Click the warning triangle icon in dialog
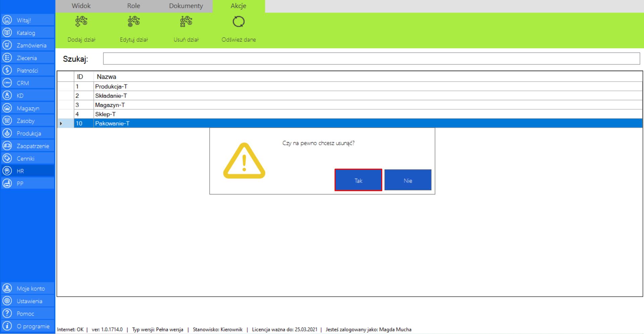The width and height of the screenshot is (644, 334). (x=244, y=161)
